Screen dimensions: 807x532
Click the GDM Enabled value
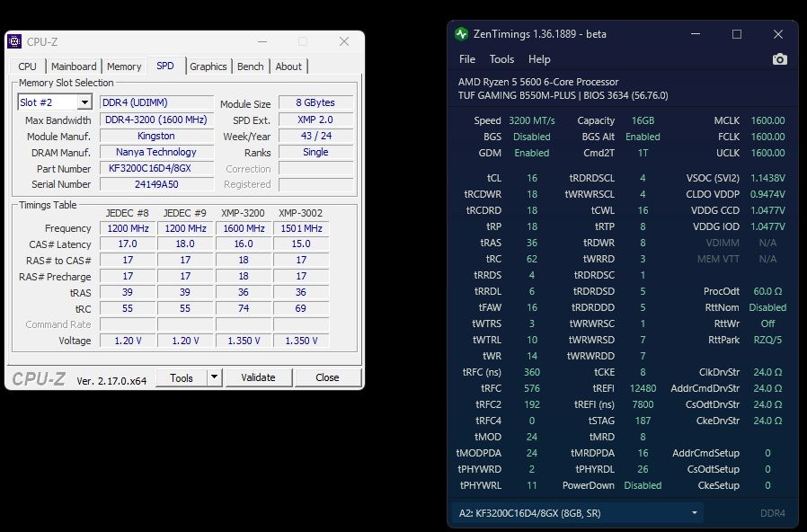[532, 153]
